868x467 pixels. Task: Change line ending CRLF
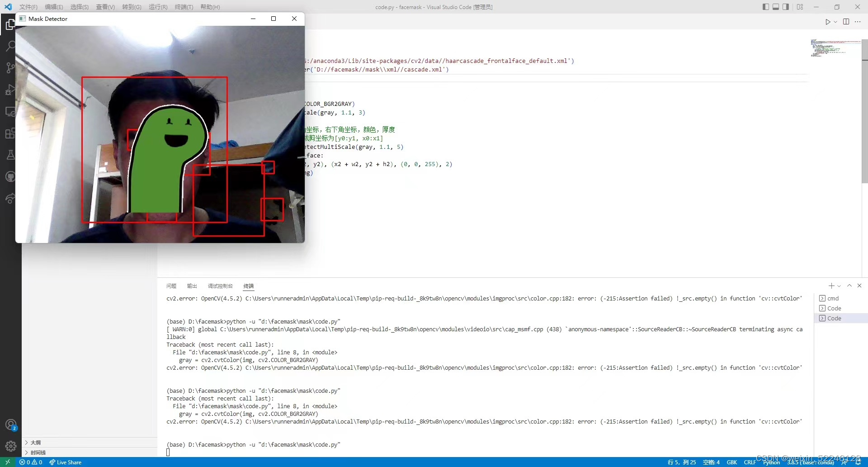[x=750, y=462]
